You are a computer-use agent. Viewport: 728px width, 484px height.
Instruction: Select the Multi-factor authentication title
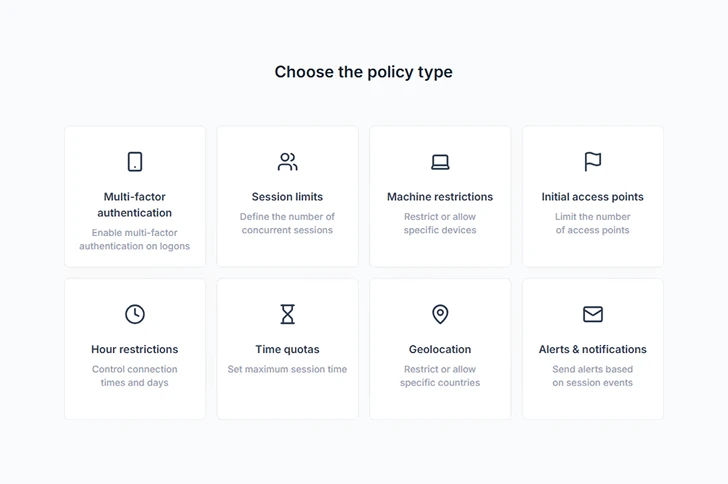pos(135,205)
